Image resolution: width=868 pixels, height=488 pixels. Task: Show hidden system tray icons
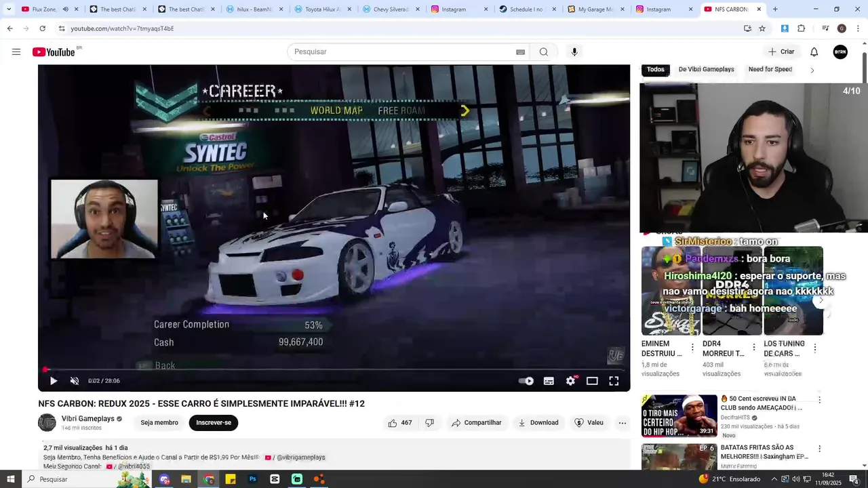[x=774, y=479]
